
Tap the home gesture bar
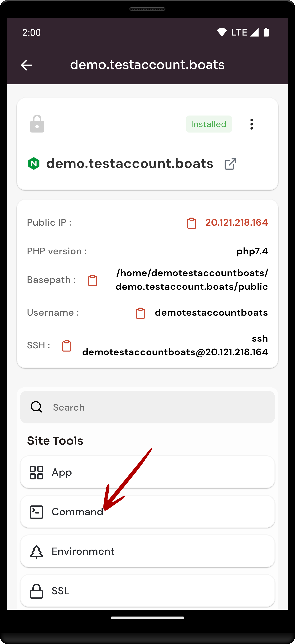tap(147, 618)
